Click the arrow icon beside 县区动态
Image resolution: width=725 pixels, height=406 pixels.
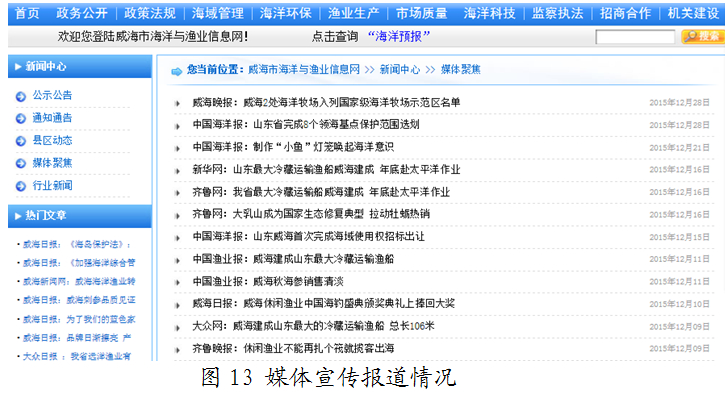[x=21, y=141]
